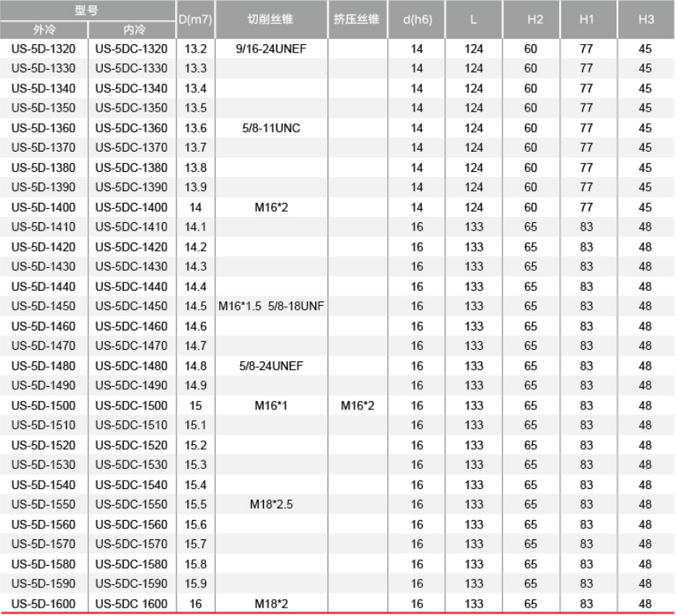The width and height of the screenshot is (676, 616).
Task: Click the d(h6) column header
Action: pos(417,20)
